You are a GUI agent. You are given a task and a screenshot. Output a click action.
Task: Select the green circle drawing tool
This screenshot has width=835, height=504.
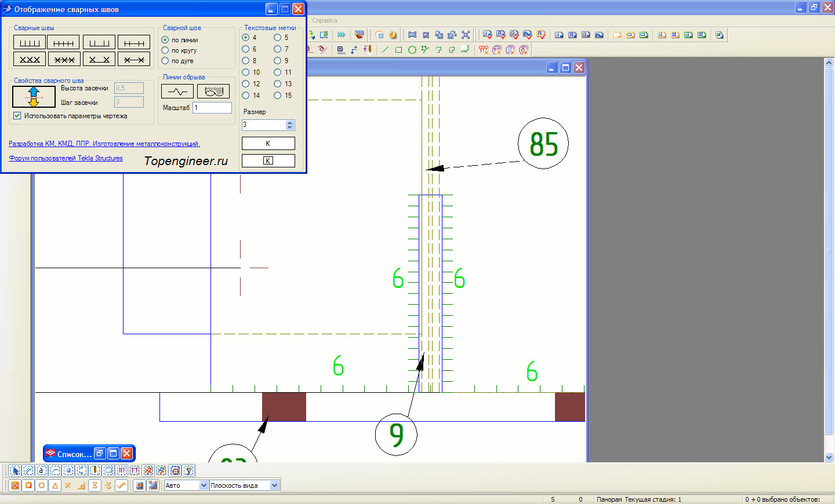412,50
